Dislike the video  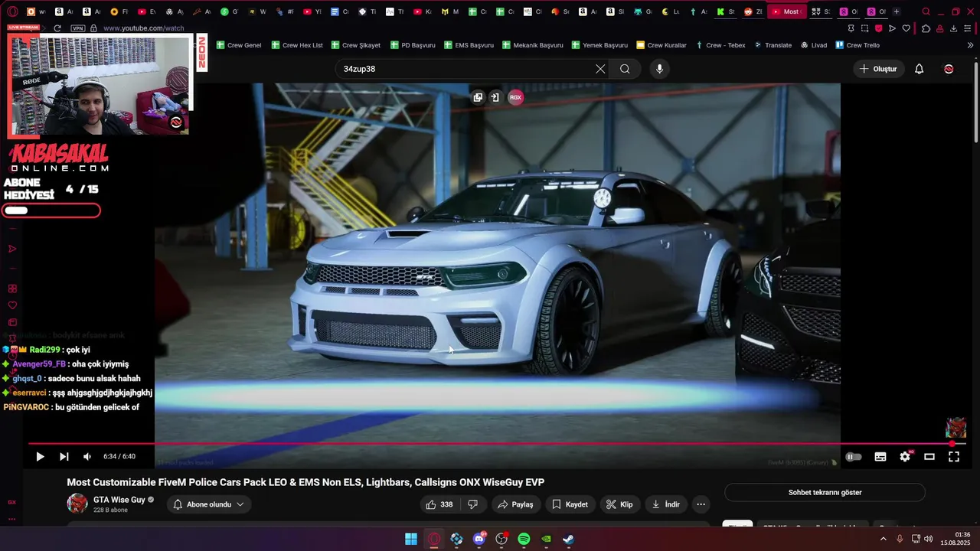(x=473, y=504)
